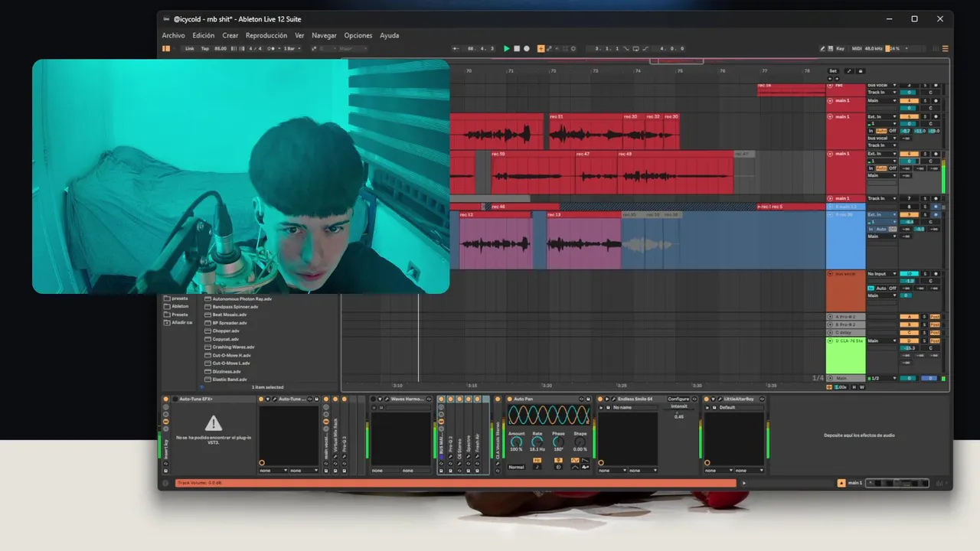This screenshot has width=980, height=551.
Task: Solo track 5
Action: click(925, 116)
